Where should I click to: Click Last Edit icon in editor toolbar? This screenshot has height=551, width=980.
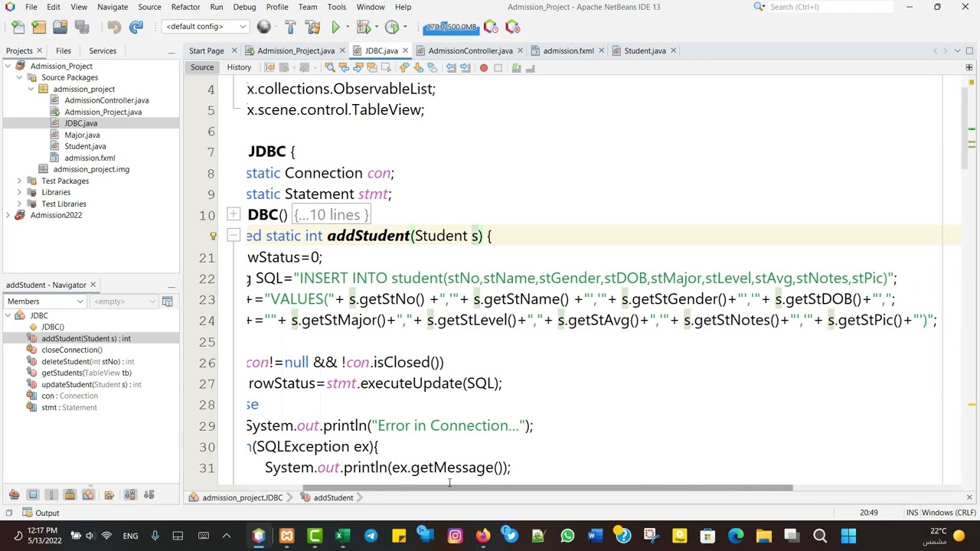click(269, 68)
